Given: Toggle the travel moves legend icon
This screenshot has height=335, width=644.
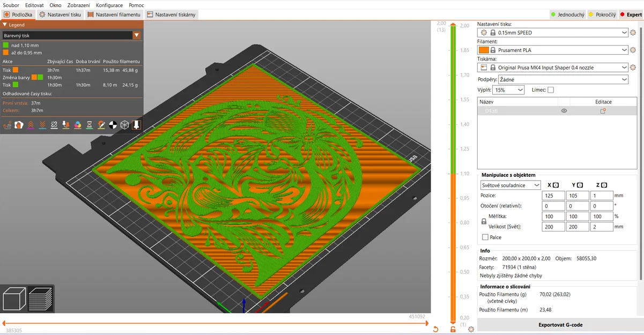Looking at the screenshot, I should pos(8,125).
